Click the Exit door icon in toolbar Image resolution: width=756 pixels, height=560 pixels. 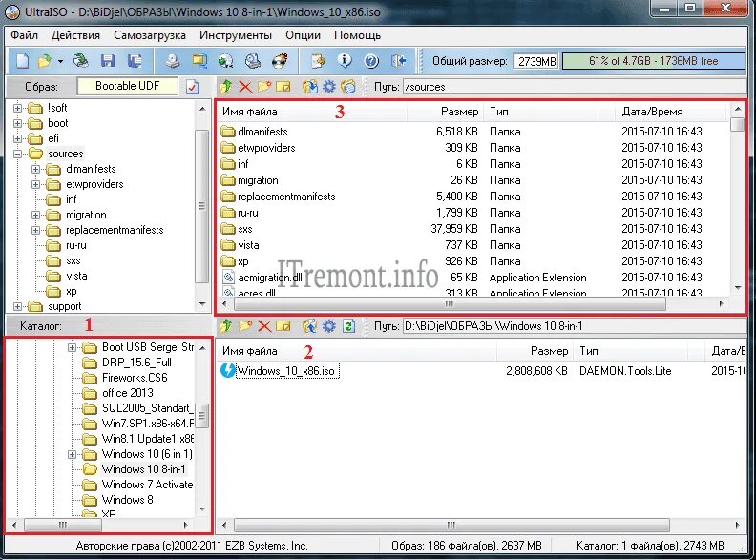(398, 61)
